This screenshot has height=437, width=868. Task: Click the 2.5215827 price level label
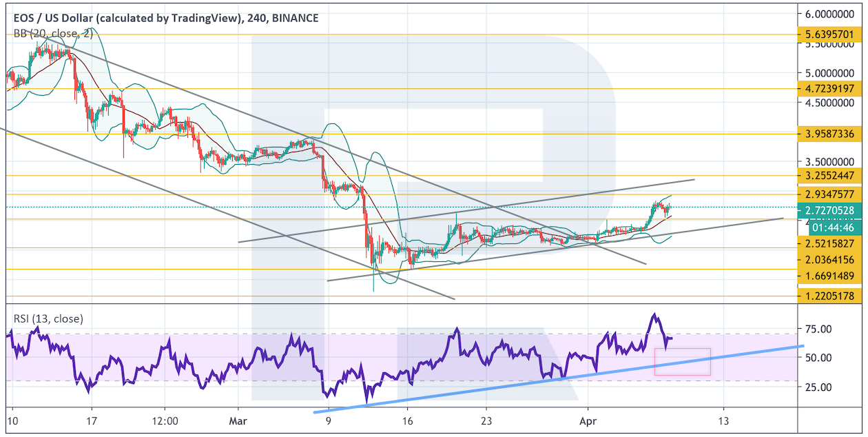coord(829,244)
